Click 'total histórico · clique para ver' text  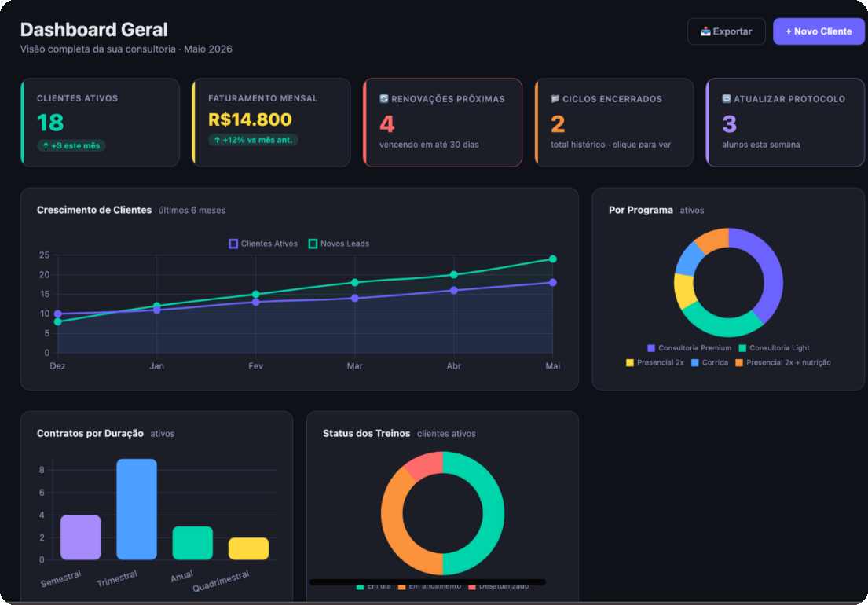610,145
